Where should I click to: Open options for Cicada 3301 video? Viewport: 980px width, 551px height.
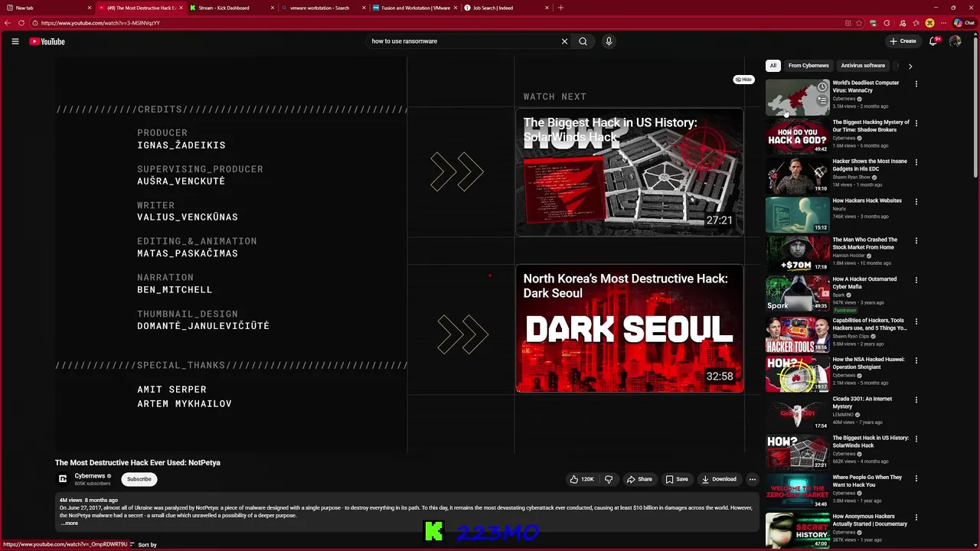(x=916, y=399)
